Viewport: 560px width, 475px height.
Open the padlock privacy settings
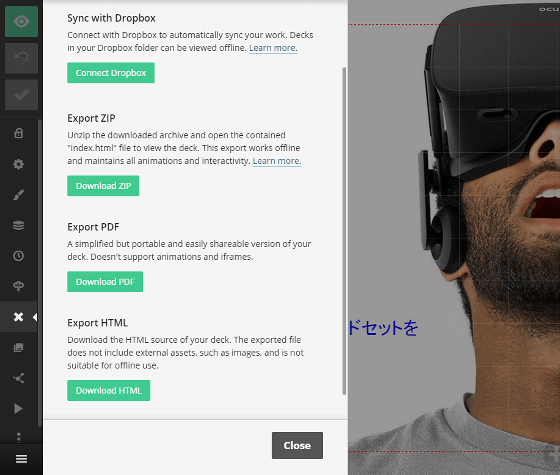pyautogui.click(x=19, y=133)
